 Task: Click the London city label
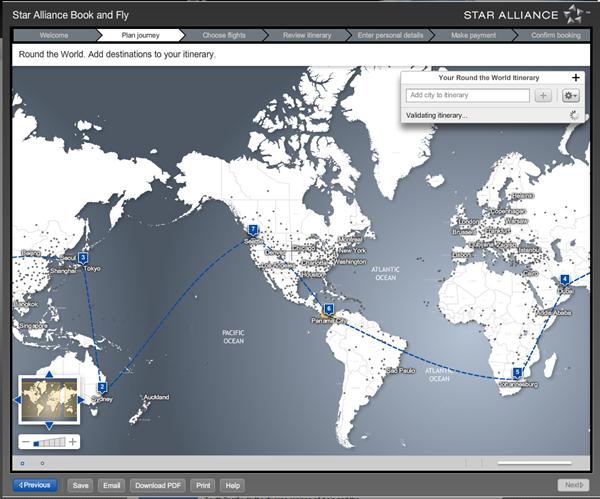tap(468, 222)
